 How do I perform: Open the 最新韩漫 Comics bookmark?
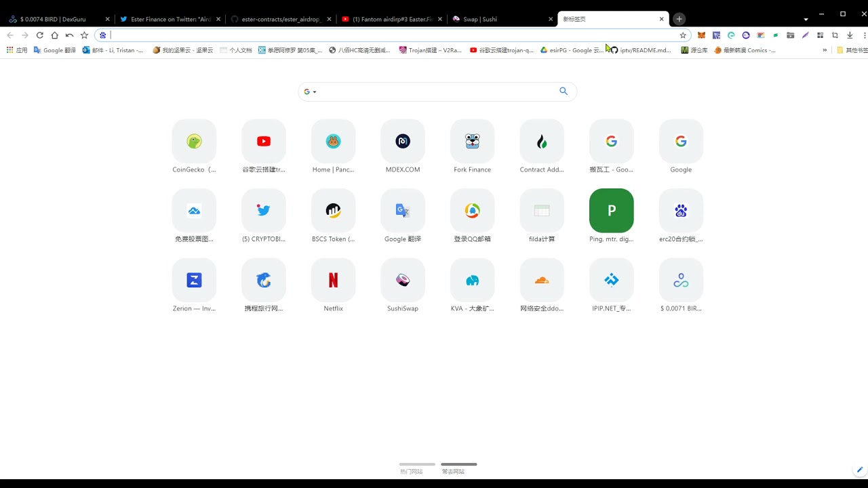tap(745, 50)
